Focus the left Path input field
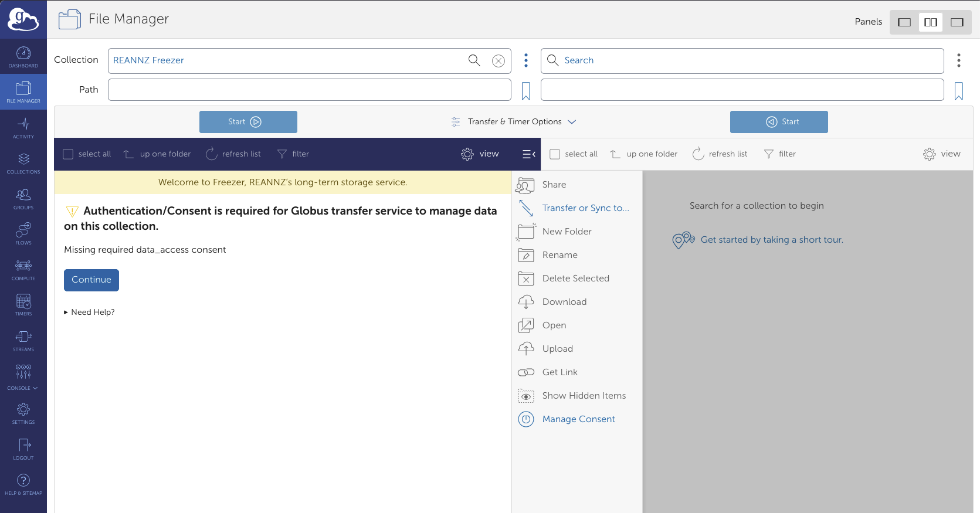 [x=310, y=90]
